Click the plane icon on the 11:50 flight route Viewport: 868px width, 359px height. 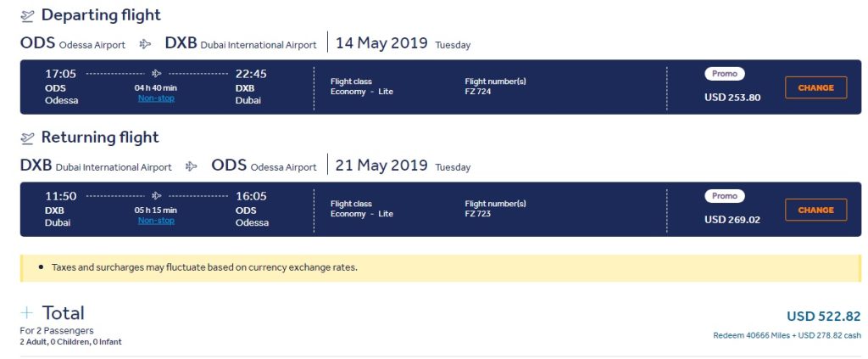tap(156, 196)
